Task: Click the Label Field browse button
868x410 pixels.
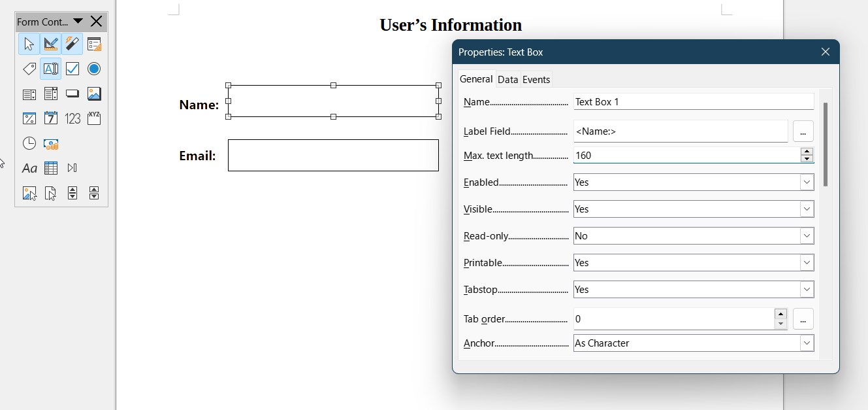Action: pos(803,131)
